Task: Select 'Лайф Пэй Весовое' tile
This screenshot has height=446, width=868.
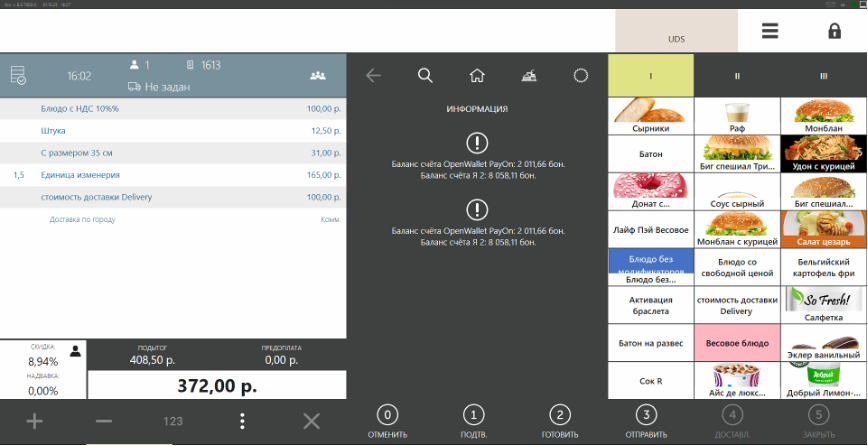Action: (x=651, y=229)
